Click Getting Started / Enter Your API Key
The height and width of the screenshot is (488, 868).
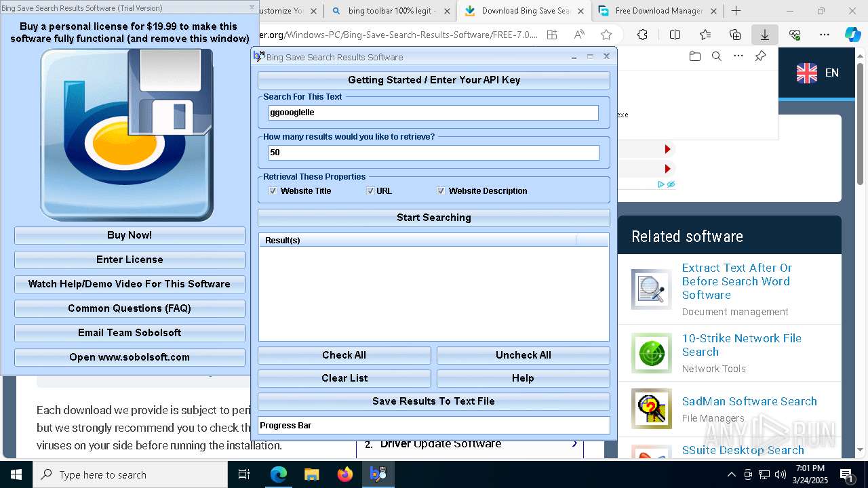(x=434, y=80)
